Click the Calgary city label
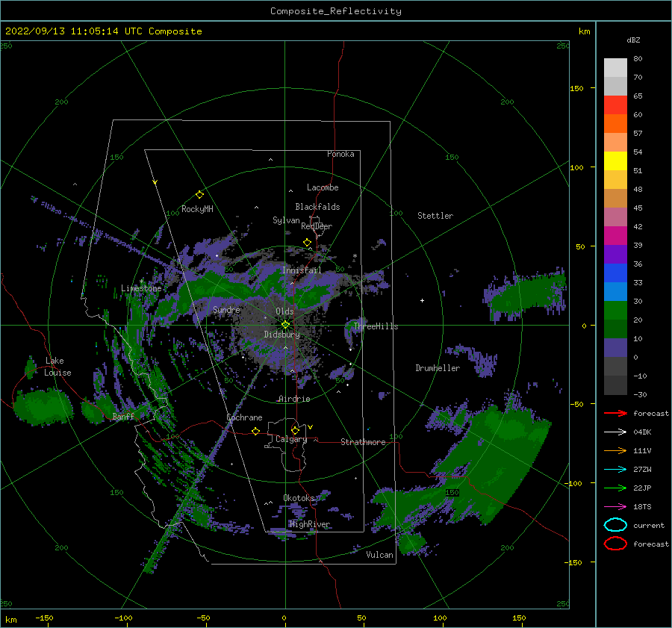 291,439
